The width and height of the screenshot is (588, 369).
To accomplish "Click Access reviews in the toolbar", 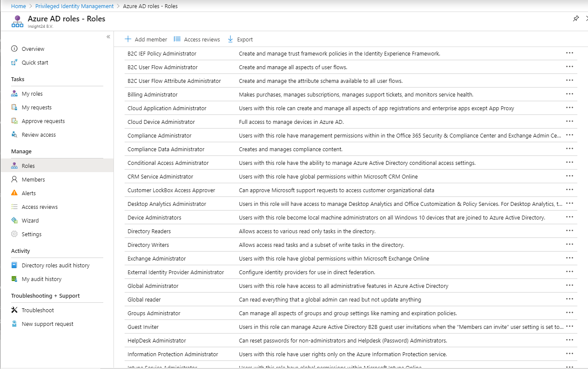I will [x=197, y=39].
